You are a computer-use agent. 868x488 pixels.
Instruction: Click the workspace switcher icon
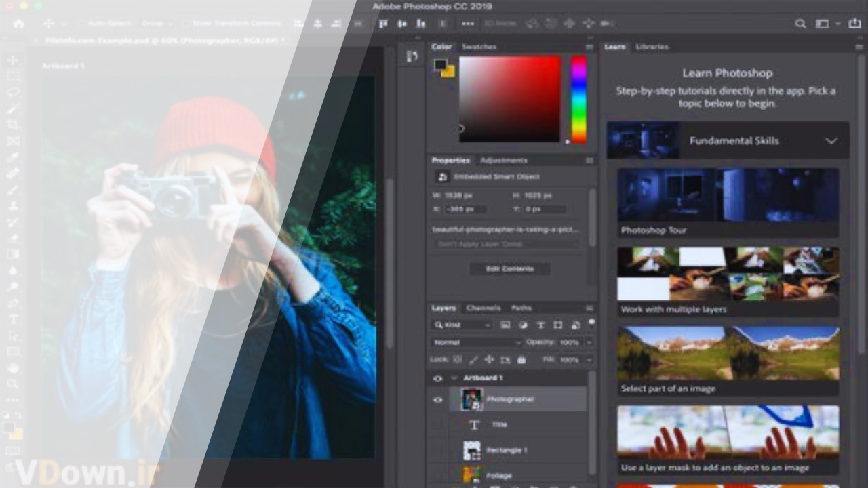pos(822,24)
